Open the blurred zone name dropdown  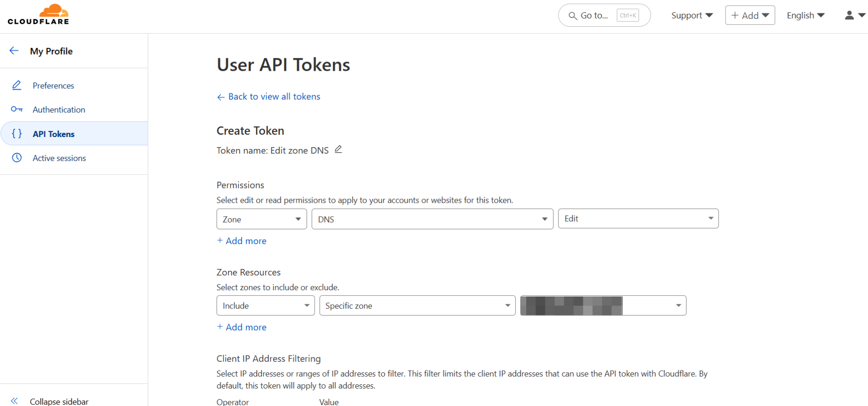tap(603, 305)
